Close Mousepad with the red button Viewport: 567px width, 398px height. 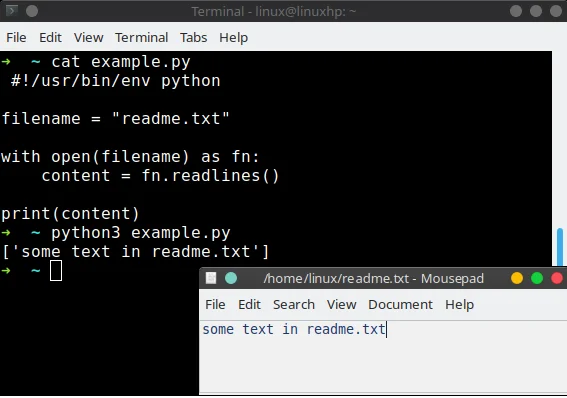557,278
